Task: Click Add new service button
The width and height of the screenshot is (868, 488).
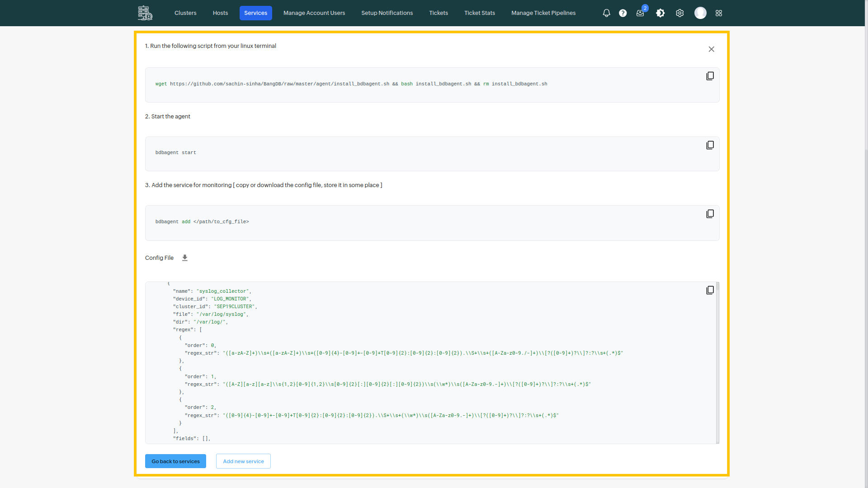Action: [243, 461]
